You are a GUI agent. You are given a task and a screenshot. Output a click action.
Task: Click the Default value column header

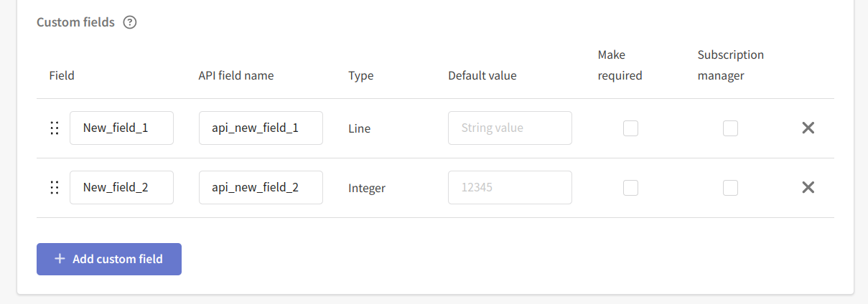pyautogui.click(x=482, y=75)
